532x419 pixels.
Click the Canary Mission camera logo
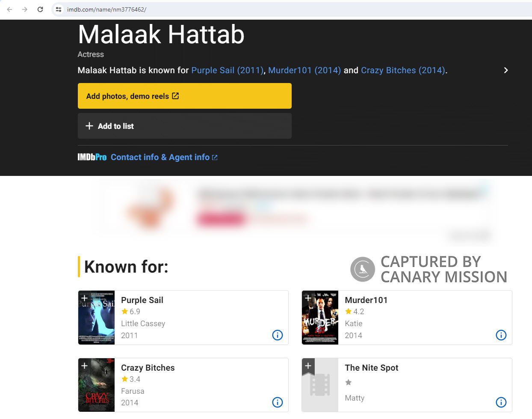pyautogui.click(x=362, y=269)
